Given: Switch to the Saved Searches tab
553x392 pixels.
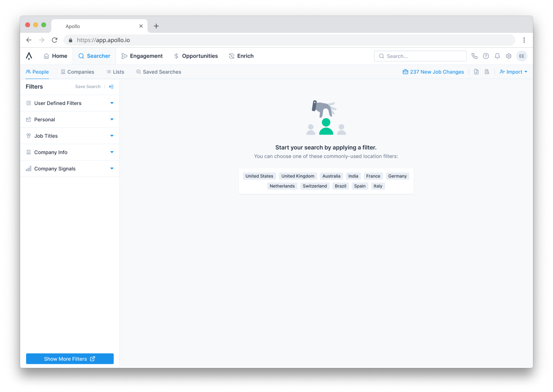Looking at the screenshot, I should pyautogui.click(x=159, y=72).
